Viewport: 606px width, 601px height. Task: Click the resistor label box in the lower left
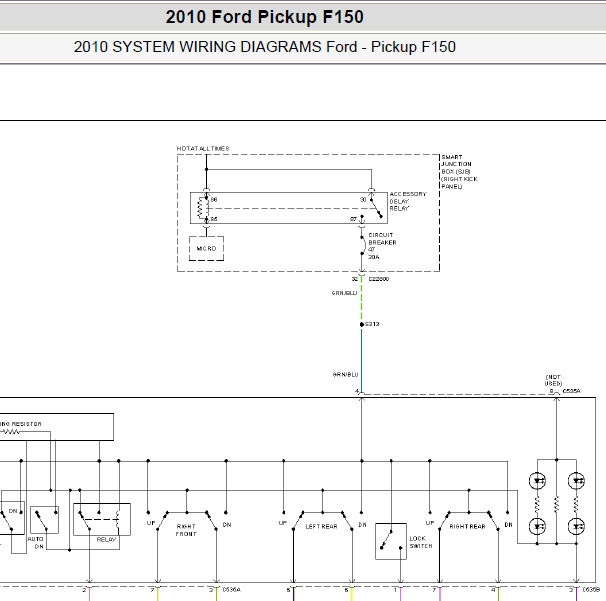[57, 427]
